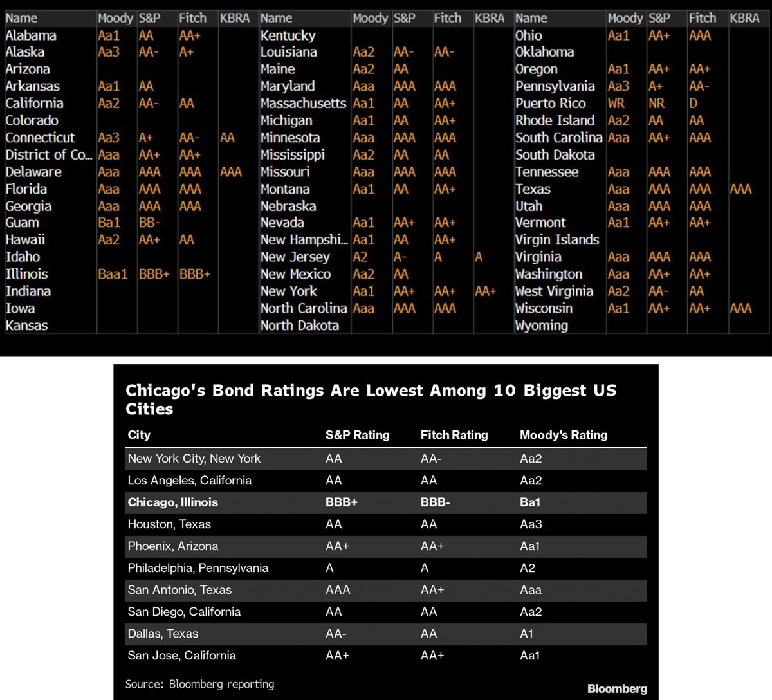This screenshot has width=772, height=700.
Task: Select Puerto Rico's S&P rating NR
Action: (656, 104)
